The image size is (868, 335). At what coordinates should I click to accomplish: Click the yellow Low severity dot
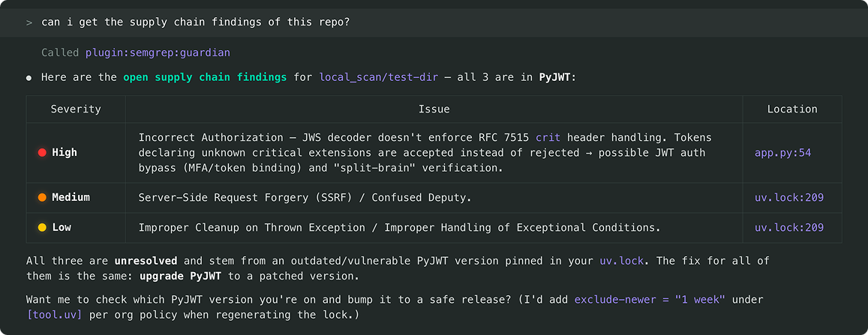(x=41, y=227)
